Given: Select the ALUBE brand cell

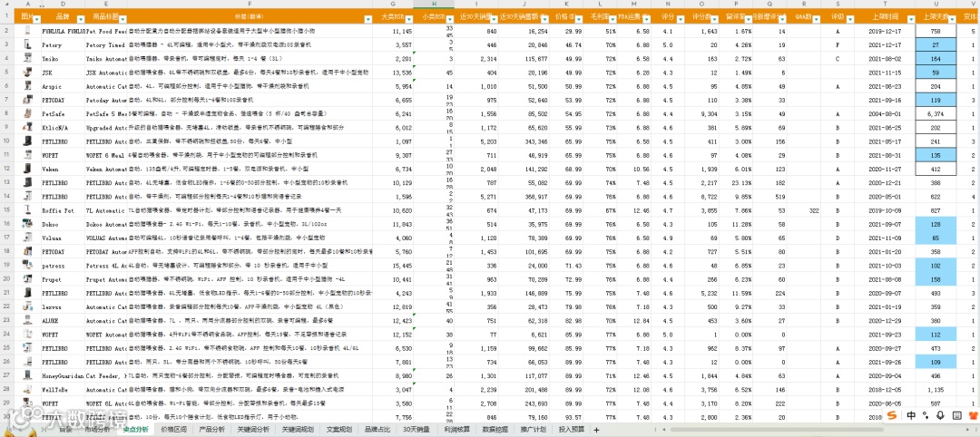Looking at the screenshot, I should [x=63, y=320].
